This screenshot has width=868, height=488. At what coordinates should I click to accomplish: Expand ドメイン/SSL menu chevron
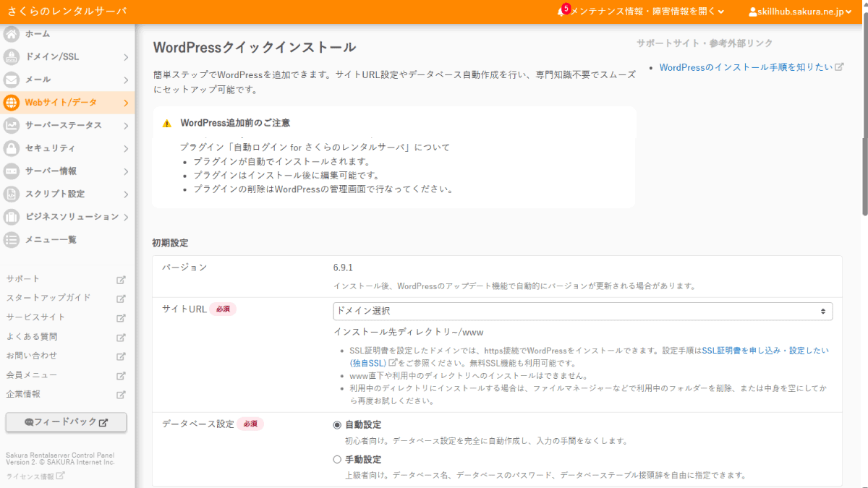(126, 57)
